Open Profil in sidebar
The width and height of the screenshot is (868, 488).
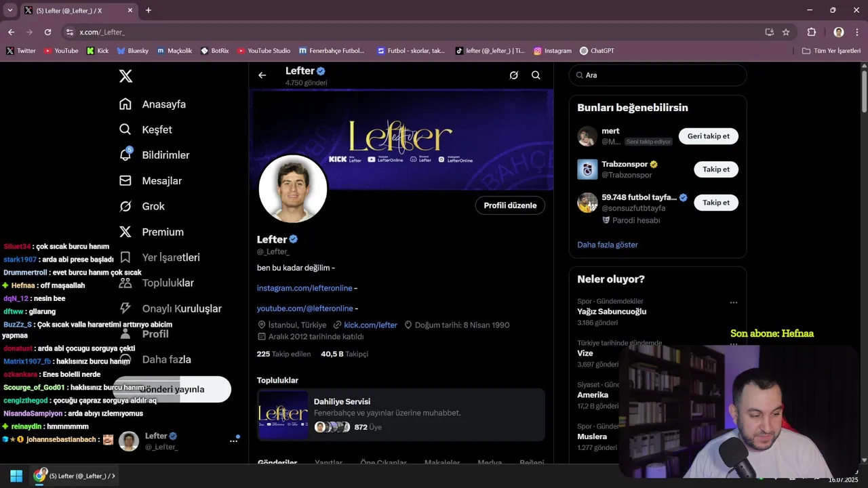coord(144,334)
